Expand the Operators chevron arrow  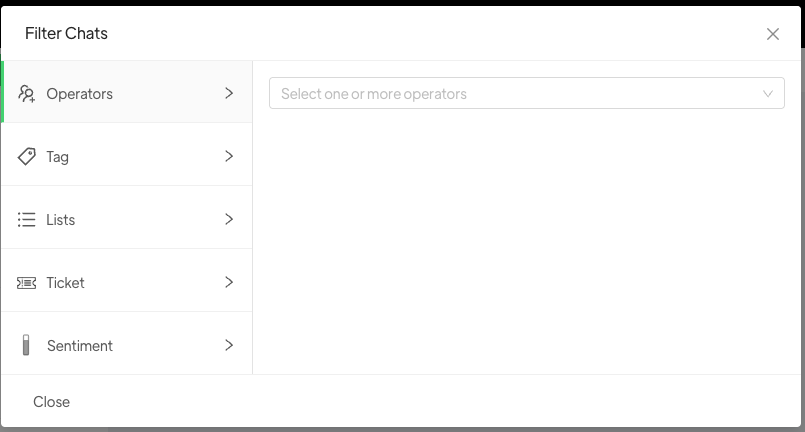click(x=229, y=93)
